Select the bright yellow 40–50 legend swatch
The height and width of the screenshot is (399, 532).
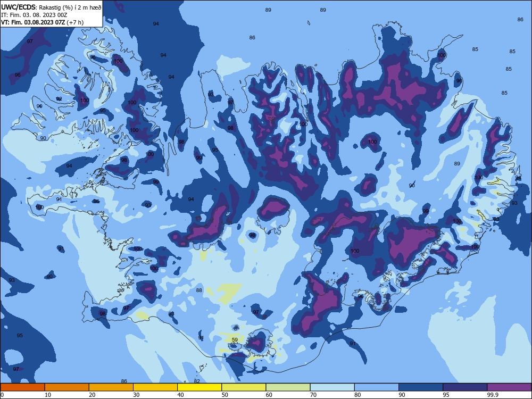199,387
